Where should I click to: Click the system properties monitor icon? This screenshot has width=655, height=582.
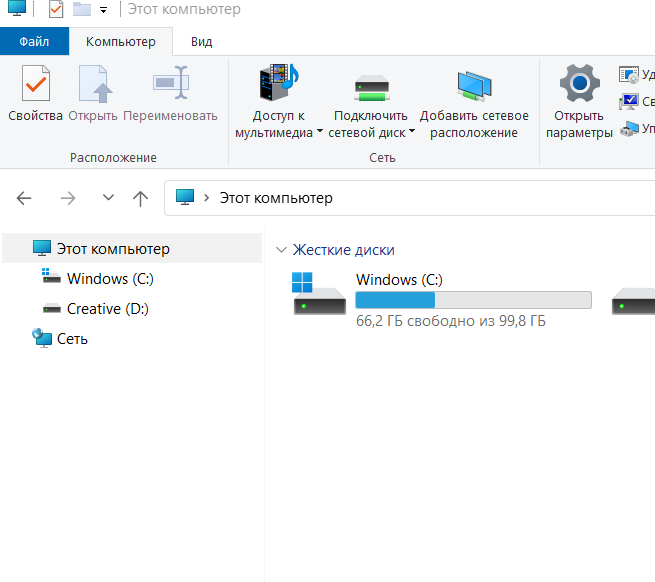click(x=629, y=102)
